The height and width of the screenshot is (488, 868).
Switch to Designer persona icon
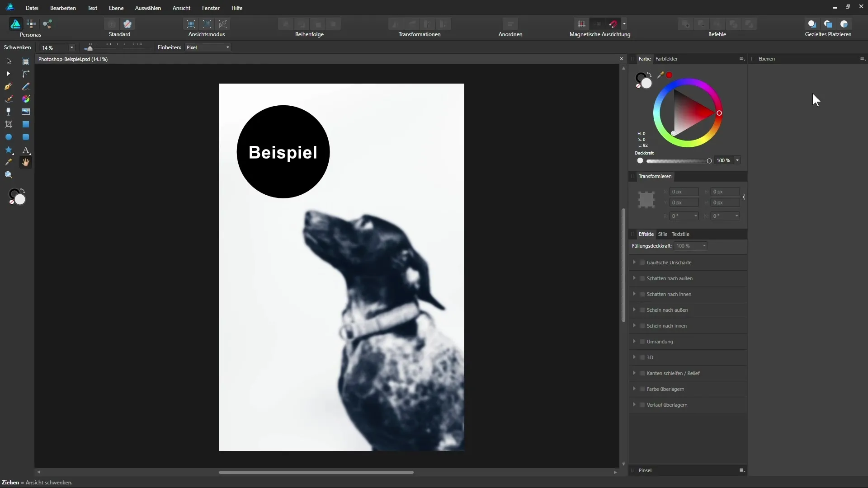15,24
